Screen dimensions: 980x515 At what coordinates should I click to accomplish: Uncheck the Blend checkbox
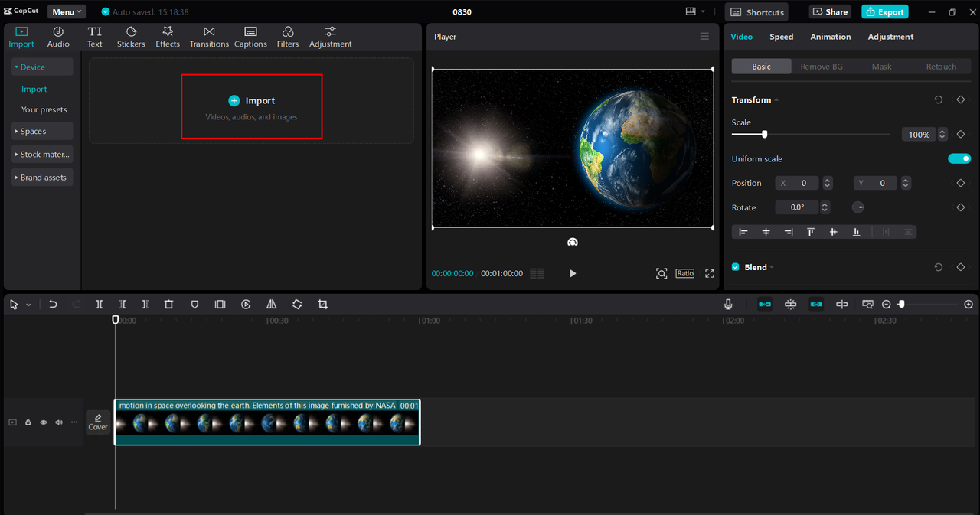736,267
